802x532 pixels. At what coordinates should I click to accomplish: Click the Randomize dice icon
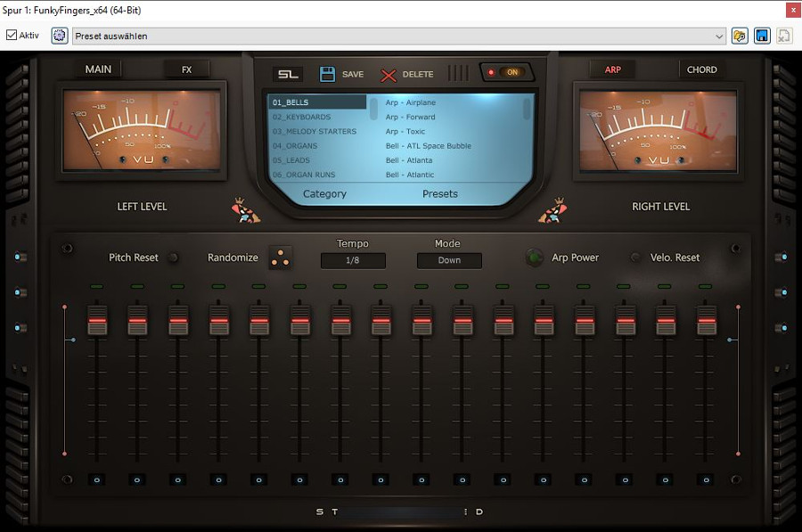coord(281,258)
